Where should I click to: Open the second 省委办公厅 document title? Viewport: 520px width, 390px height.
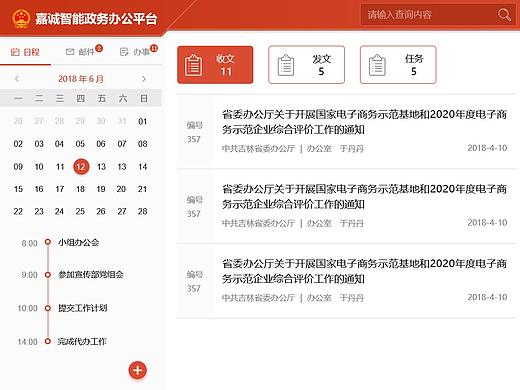point(364,196)
